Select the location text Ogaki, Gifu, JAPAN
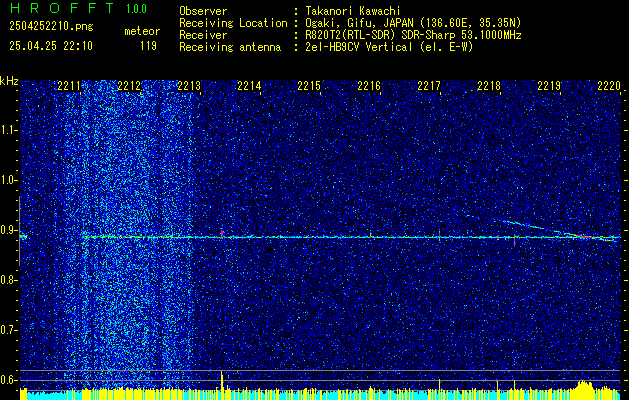 358,23
